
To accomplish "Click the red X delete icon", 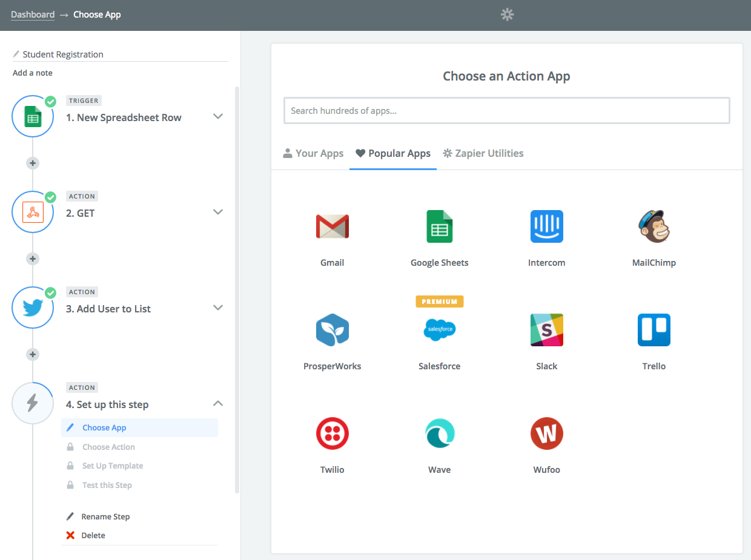I will [x=70, y=535].
